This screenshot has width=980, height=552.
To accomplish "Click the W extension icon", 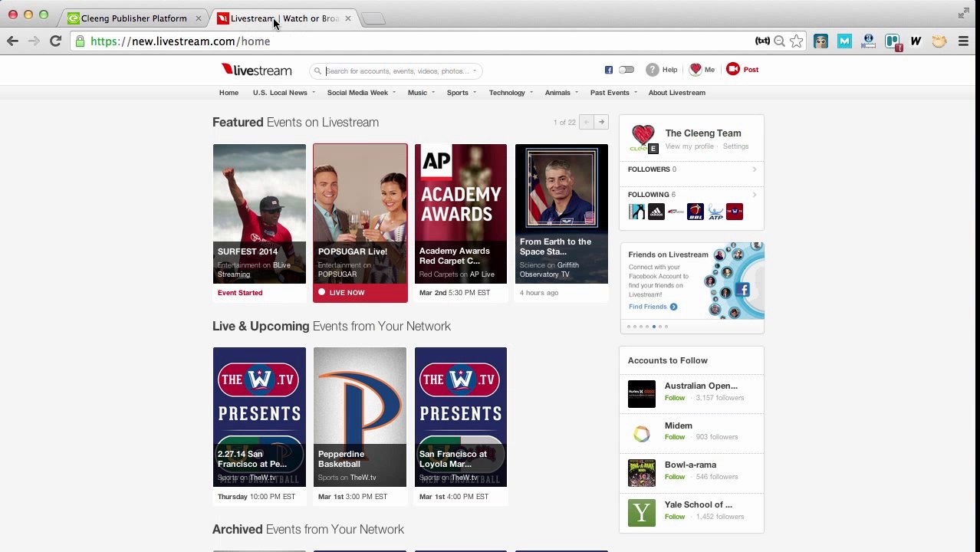I will [916, 41].
